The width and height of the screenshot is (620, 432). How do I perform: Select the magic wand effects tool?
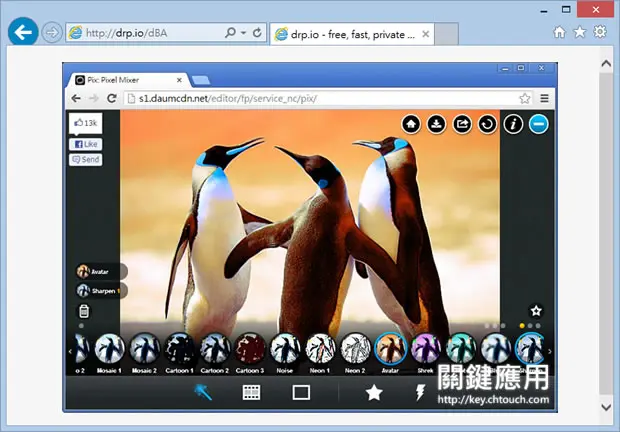pos(203,392)
